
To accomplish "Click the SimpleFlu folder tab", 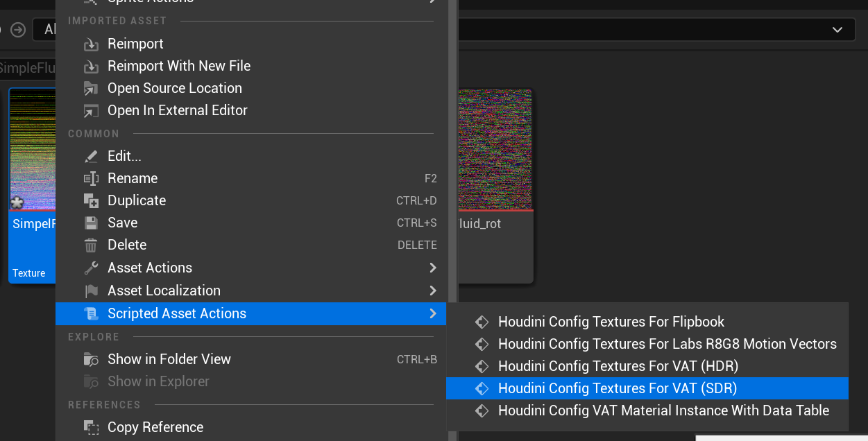I will 28,68.
